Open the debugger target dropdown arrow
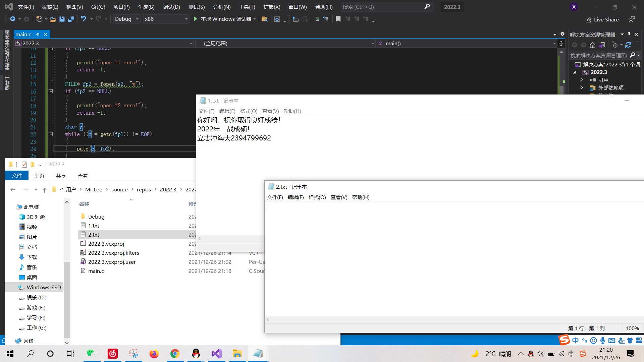This screenshot has height=362, width=644. pos(255,19)
